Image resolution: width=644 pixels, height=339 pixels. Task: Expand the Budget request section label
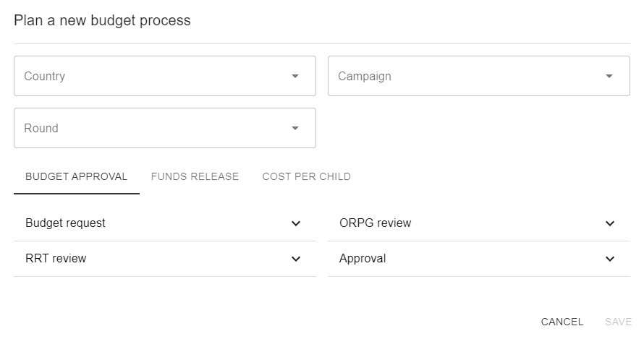65,223
